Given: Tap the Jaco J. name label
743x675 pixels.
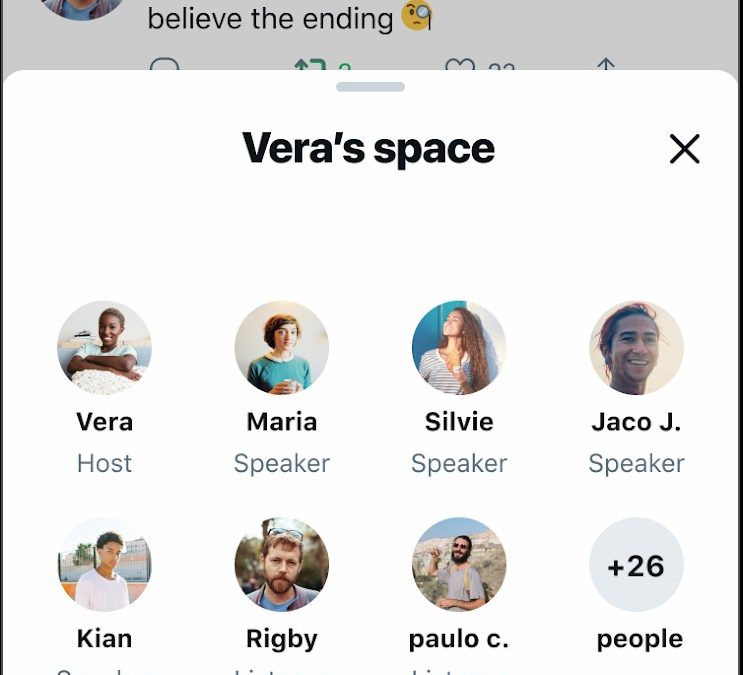Looking at the screenshot, I should pyautogui.click(x=636, y=421).
